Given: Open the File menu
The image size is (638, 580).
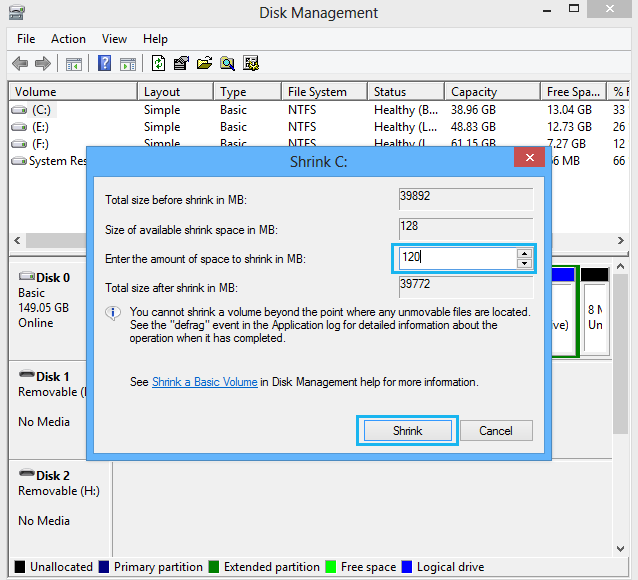Looking at the screenshot, I should tap(26, 39).
